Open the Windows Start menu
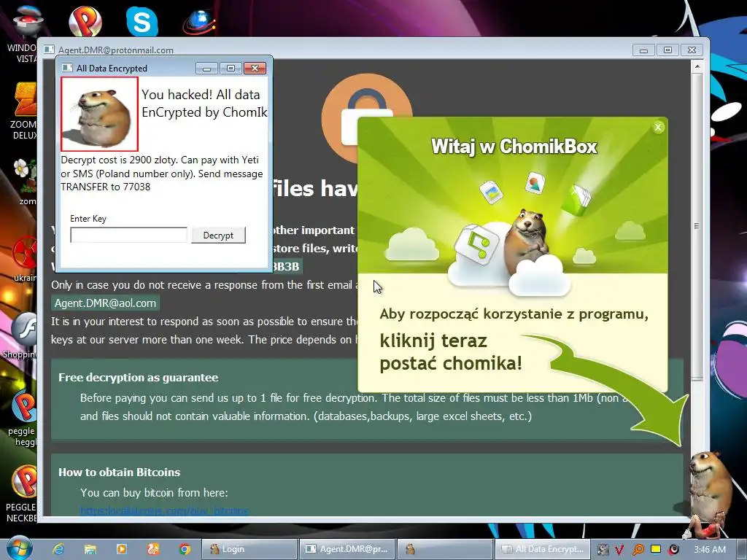Viewport: 747px width, 560px height. coord(19,548)
